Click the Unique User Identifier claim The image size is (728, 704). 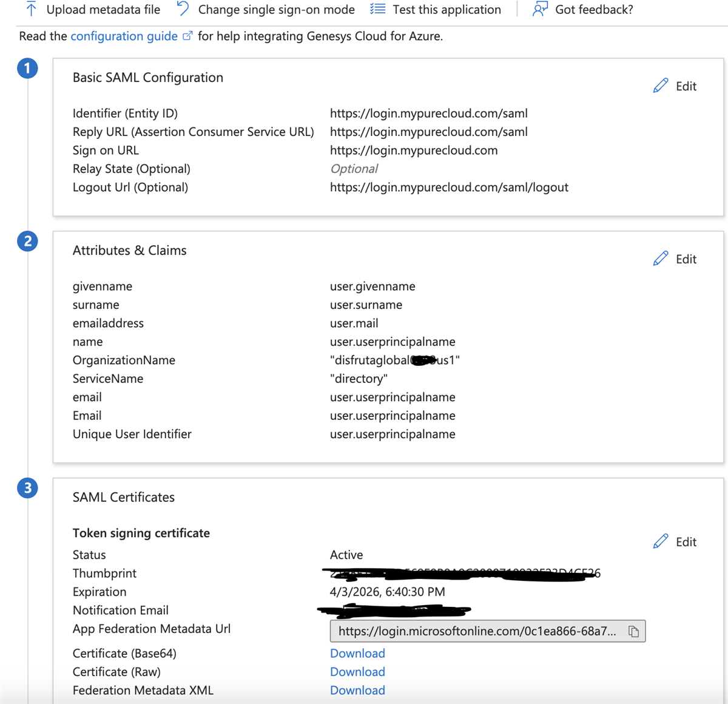pyautogui.click(x=132, y=434)
